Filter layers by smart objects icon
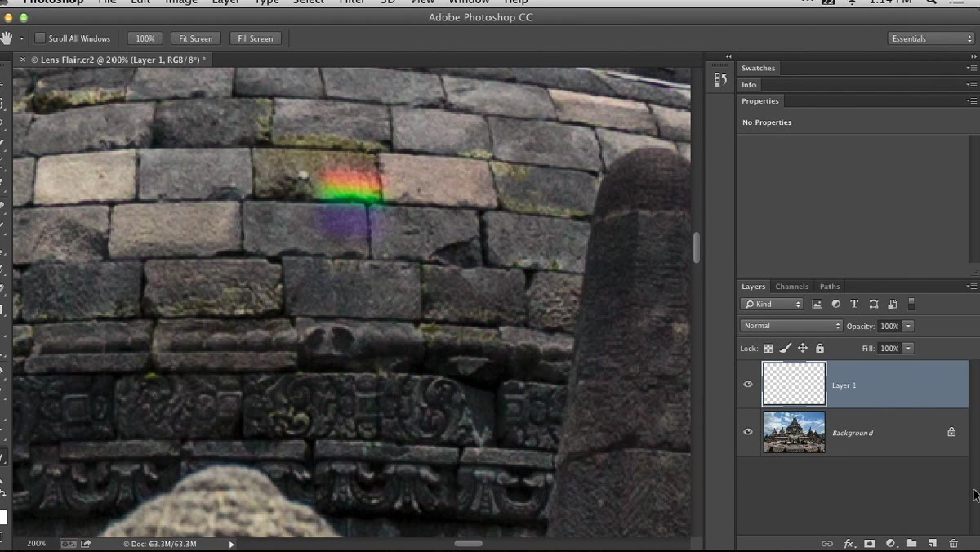980x552 pixels. coord(893,304)
